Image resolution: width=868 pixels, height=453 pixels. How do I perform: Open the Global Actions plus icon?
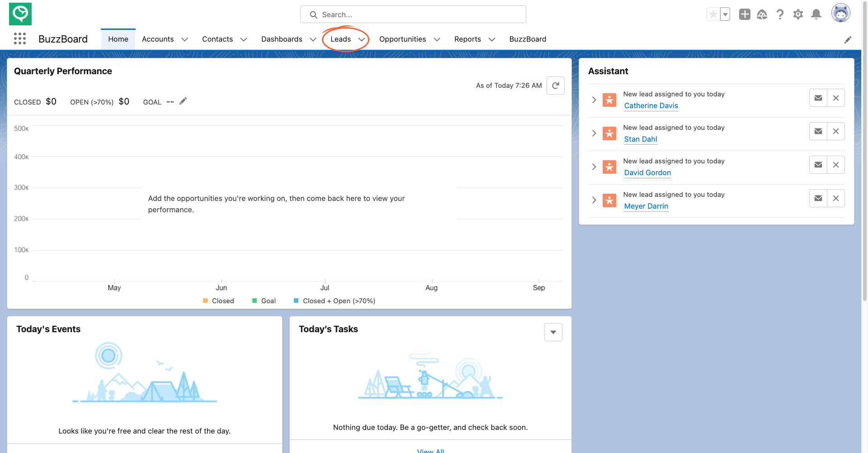[745, 14]
